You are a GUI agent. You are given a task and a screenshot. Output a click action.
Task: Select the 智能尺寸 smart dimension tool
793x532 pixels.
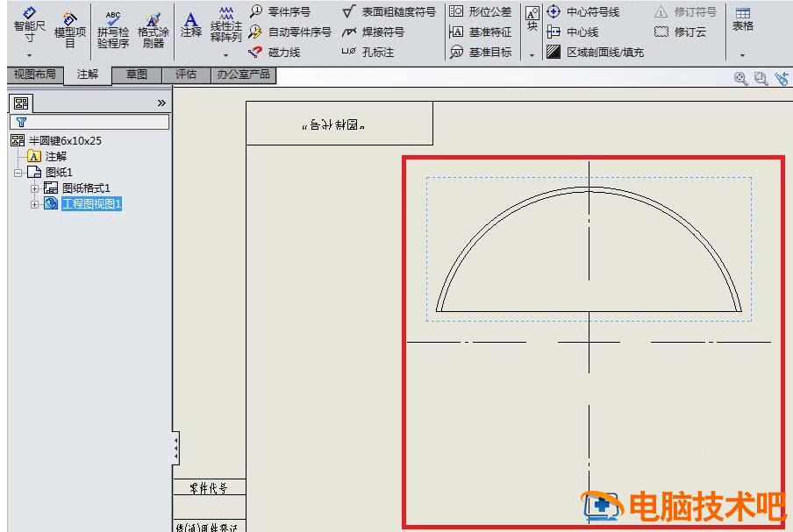point(29,25)
